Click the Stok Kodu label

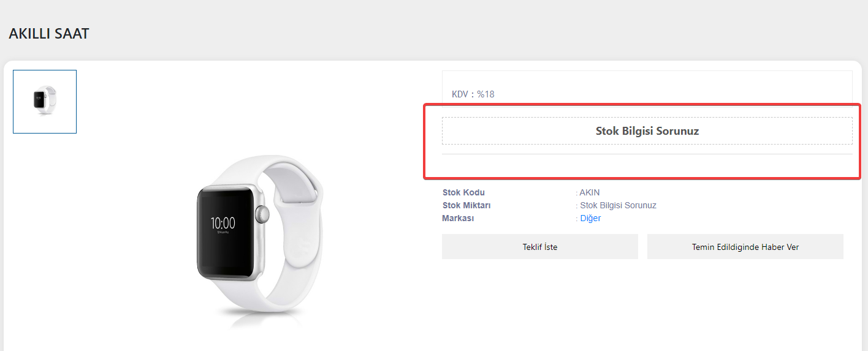[463, 192]
